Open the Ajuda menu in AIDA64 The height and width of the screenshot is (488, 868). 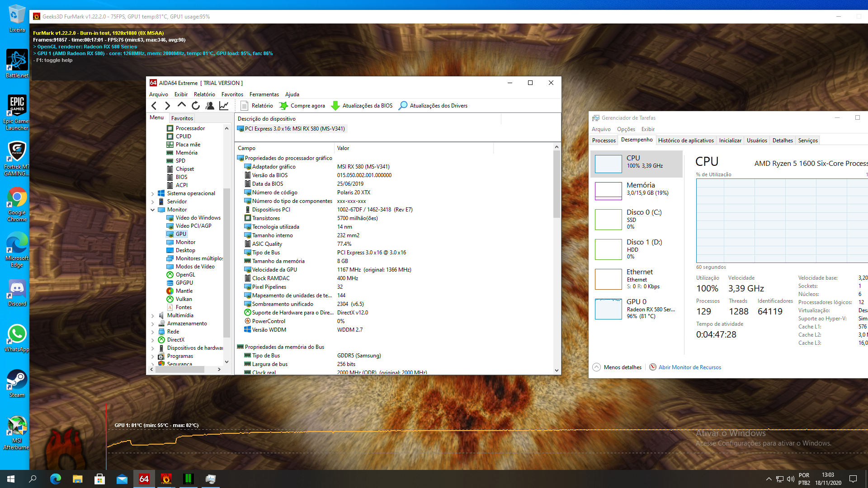click(292, 94)
